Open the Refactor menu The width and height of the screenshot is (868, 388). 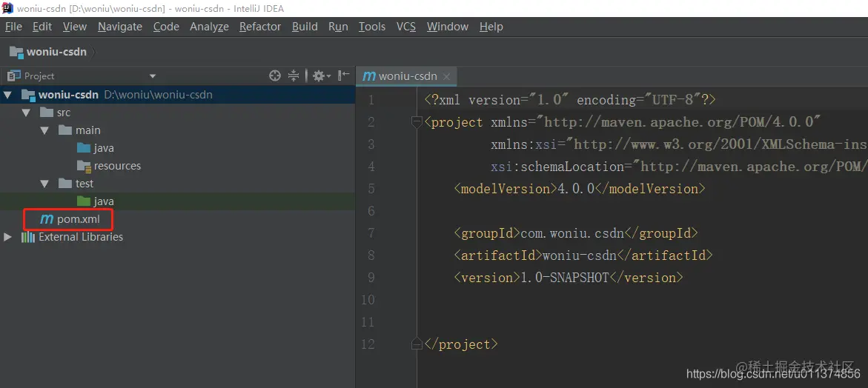(260, 27)
